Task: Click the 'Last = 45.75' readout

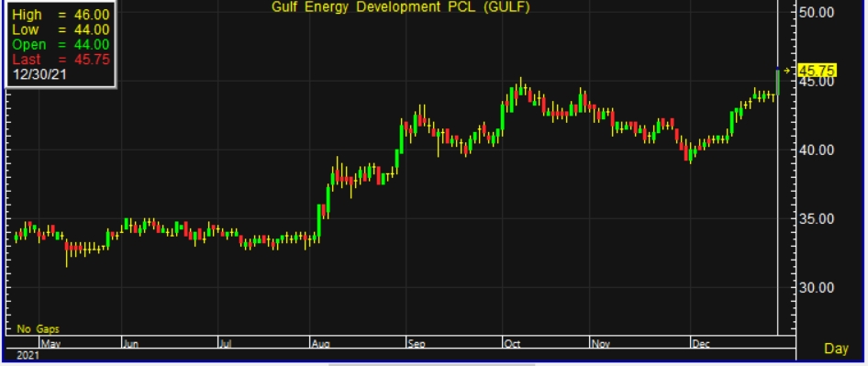Action: 61,60
